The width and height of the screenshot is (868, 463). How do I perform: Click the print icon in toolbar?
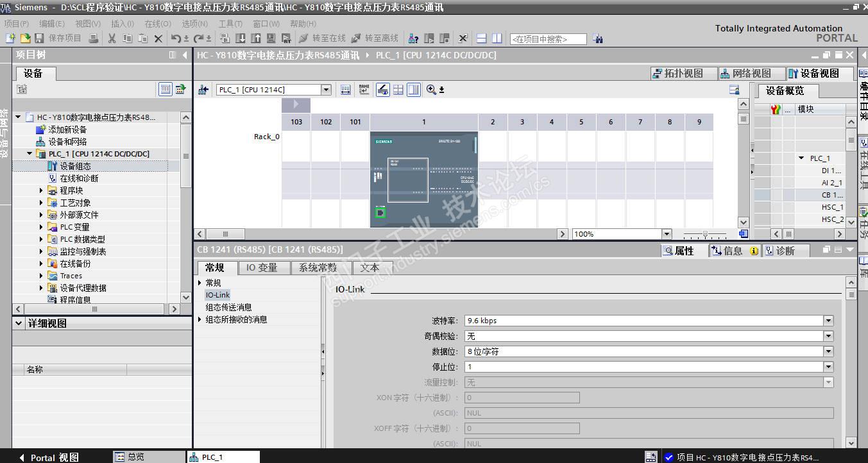(93, 38)
